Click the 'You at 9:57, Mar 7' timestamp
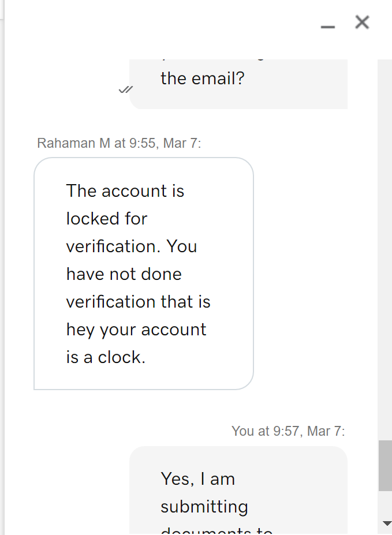The image size is (392, 535). pyautogui.click(x=288, y=431)
